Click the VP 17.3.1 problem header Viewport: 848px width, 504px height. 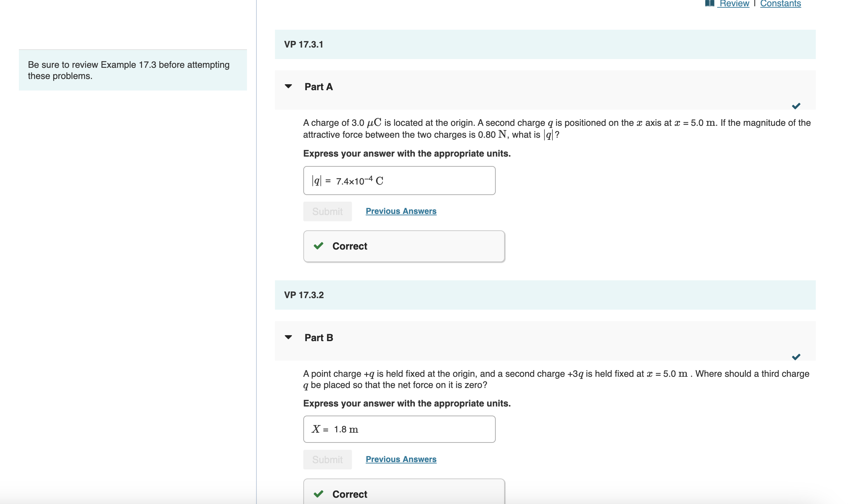[x=303, y=44]
